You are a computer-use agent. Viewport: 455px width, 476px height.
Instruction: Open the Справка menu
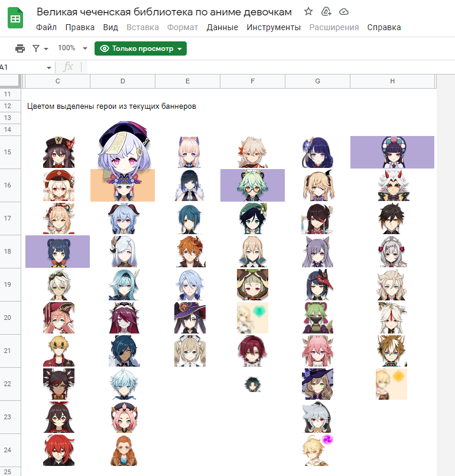(384, 27)
